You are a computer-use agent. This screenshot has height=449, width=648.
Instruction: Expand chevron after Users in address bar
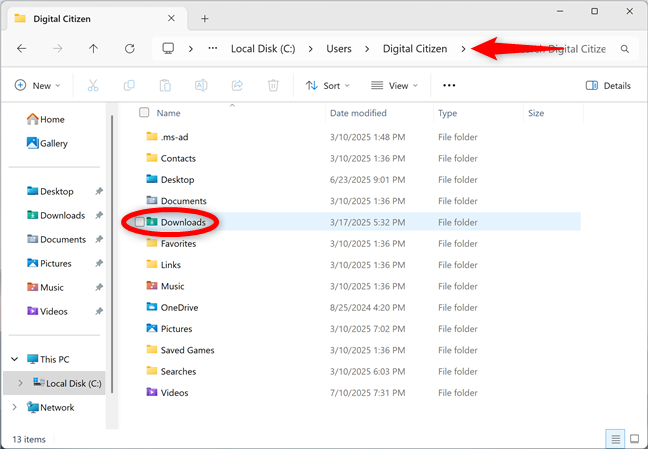pos(367,49)
